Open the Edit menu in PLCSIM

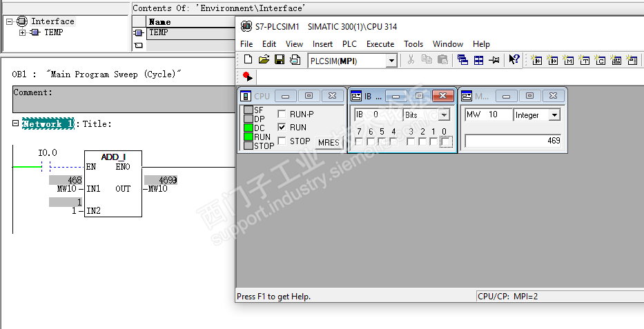(269, 44)
